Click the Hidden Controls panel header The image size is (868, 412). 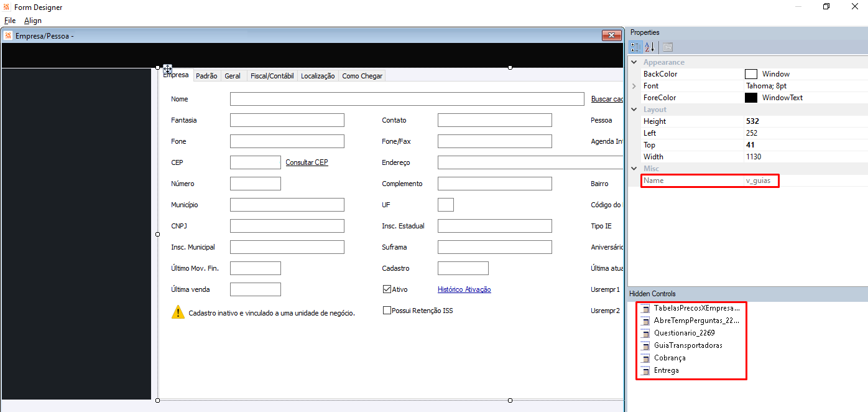[x=747, y=294]
